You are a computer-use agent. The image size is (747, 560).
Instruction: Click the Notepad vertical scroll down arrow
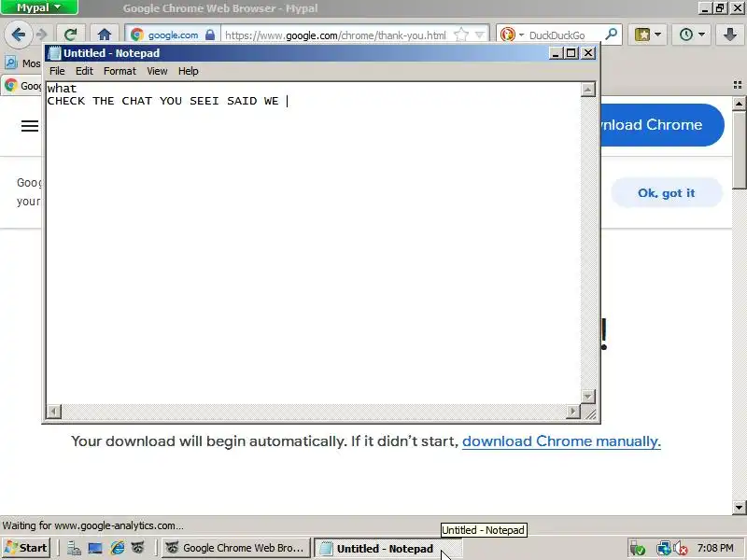588,396
